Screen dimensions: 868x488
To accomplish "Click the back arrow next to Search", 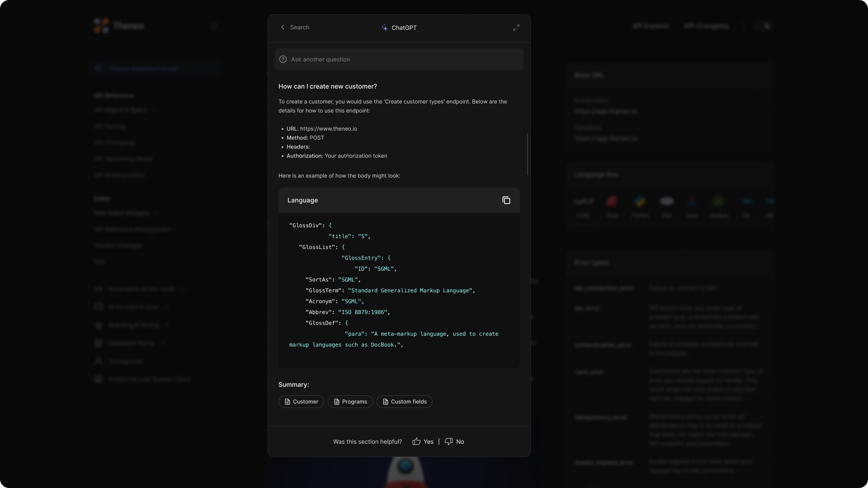I will click(x=283, y=28).
